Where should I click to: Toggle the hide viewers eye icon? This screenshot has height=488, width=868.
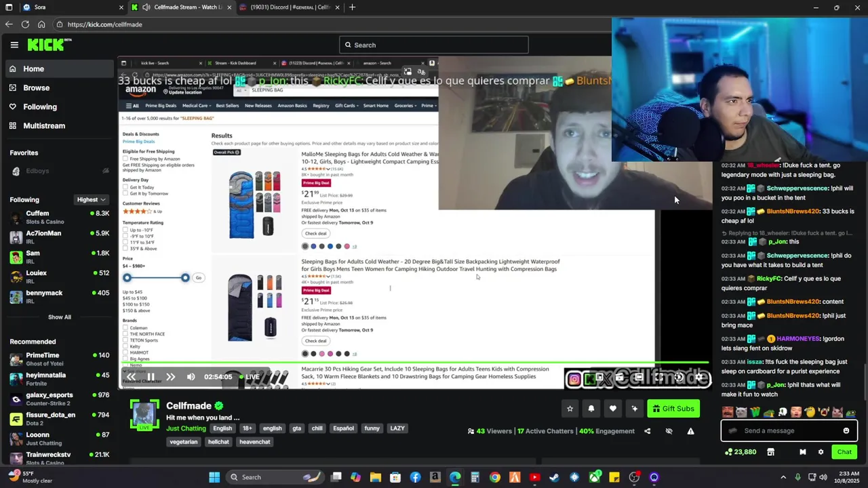point(669,431)
